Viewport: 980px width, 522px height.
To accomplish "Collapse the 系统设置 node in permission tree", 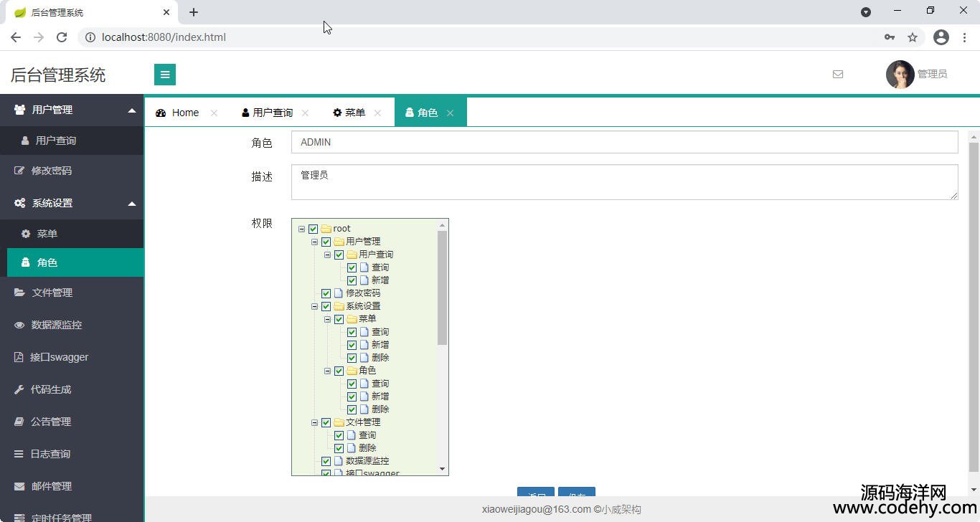I will tap(314, 306).
